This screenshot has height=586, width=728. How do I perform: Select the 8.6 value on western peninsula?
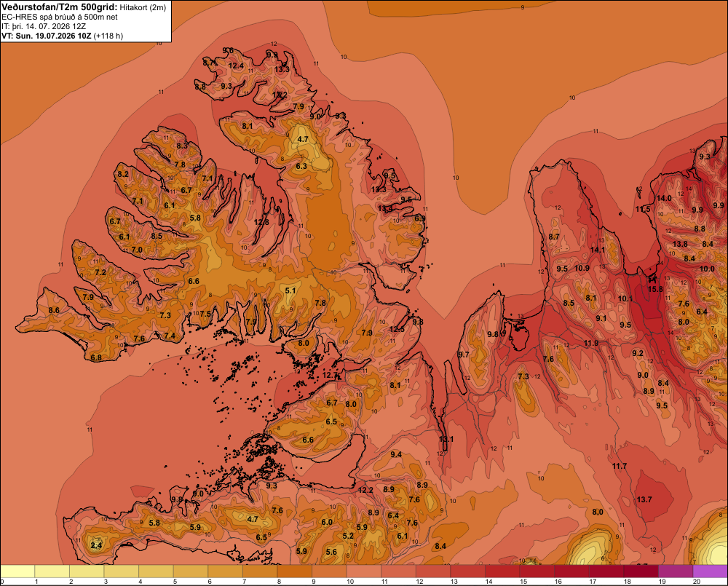[x=54, y=310]
